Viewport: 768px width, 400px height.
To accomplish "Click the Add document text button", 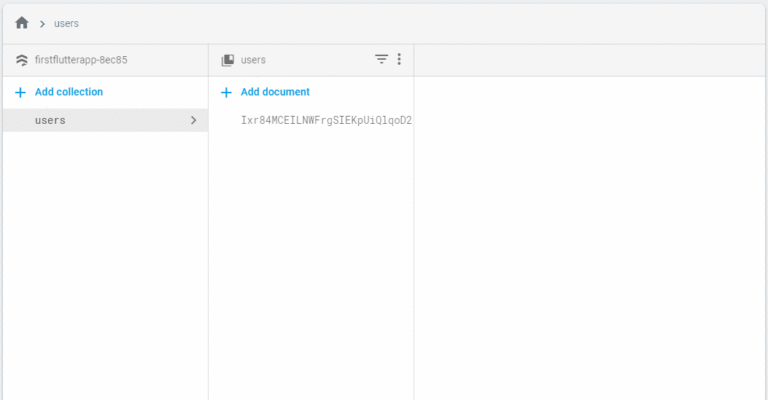I will [275, 92].
